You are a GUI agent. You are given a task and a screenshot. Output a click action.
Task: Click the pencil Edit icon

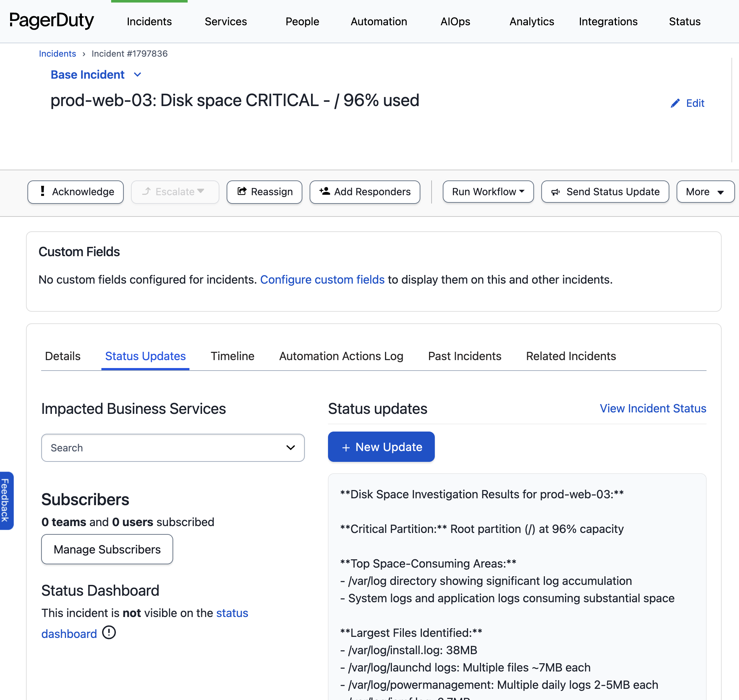coord(675,103)
